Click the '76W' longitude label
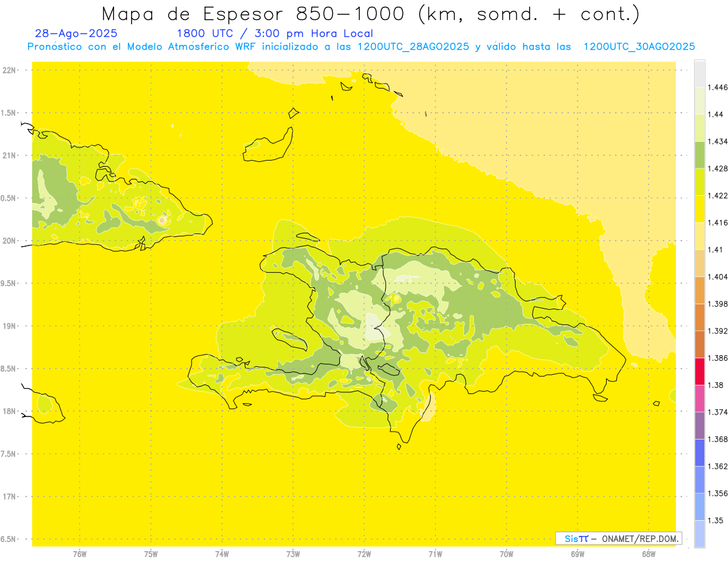 click(79, 554)
